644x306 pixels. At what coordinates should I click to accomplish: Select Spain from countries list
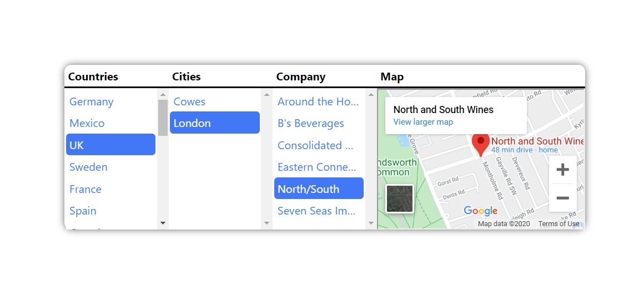[83, 211]
